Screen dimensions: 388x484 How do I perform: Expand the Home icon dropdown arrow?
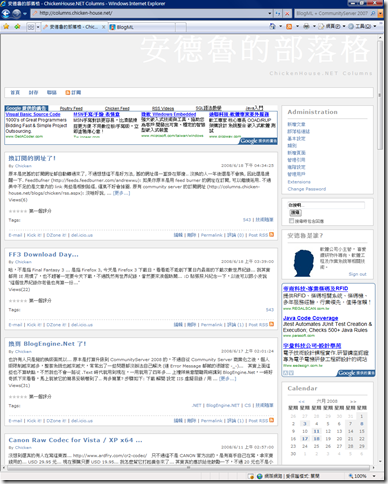tap(280, 26)
